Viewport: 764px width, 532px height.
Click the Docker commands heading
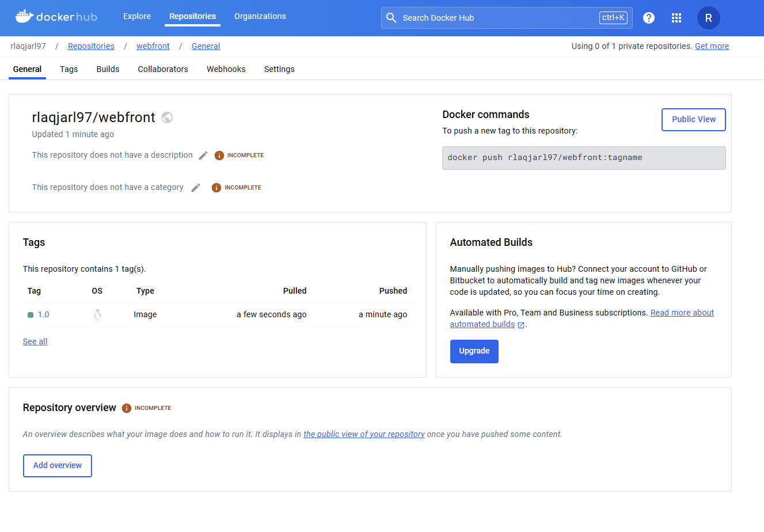486,115
